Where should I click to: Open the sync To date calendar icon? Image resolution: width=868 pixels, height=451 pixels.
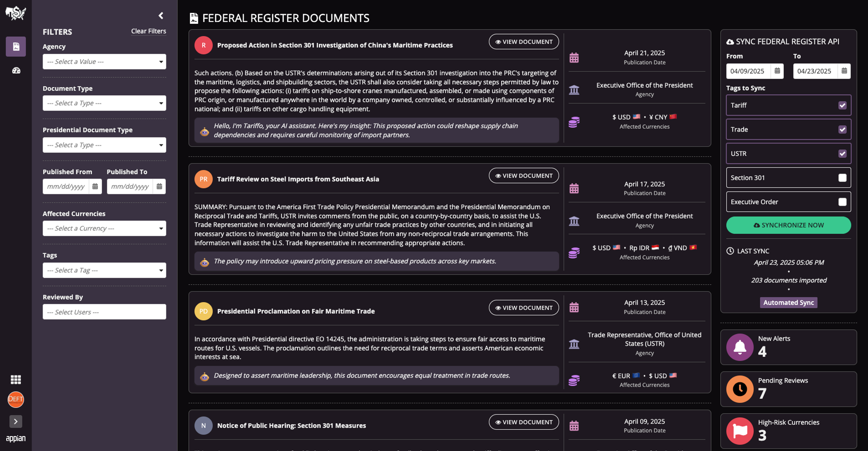tap(844, 71)
